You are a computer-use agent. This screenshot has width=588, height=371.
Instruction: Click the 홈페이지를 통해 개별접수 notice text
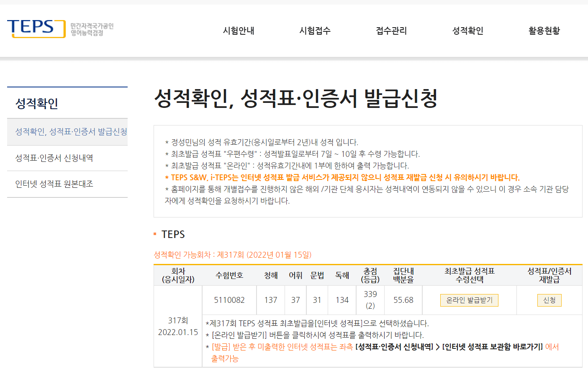pyautogui.click(x=367, y=195)
